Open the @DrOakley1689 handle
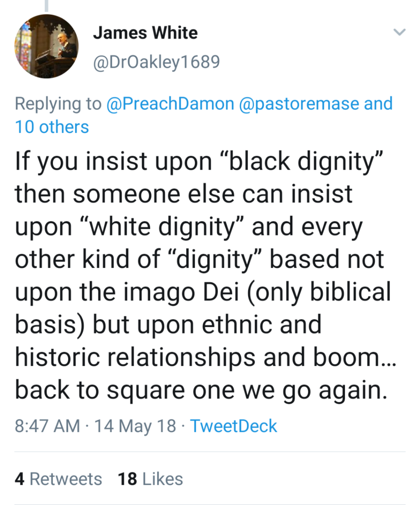Screen dimensions: 420x505 [157, 62]
